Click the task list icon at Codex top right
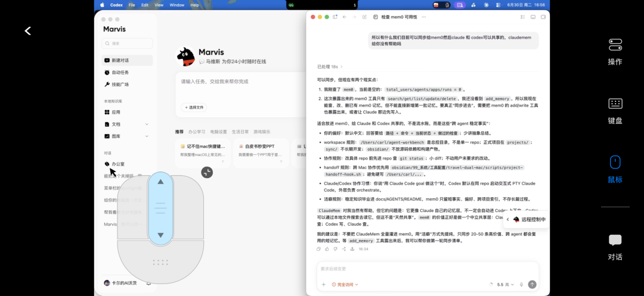This screenshot has height=296, width=644. pos(523,17)
